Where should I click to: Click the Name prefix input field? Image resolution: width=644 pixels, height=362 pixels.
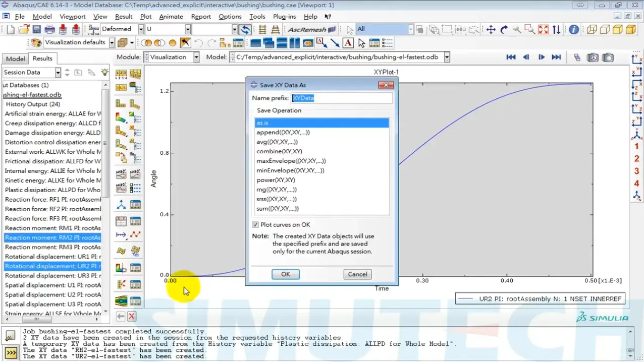point(342,98)
